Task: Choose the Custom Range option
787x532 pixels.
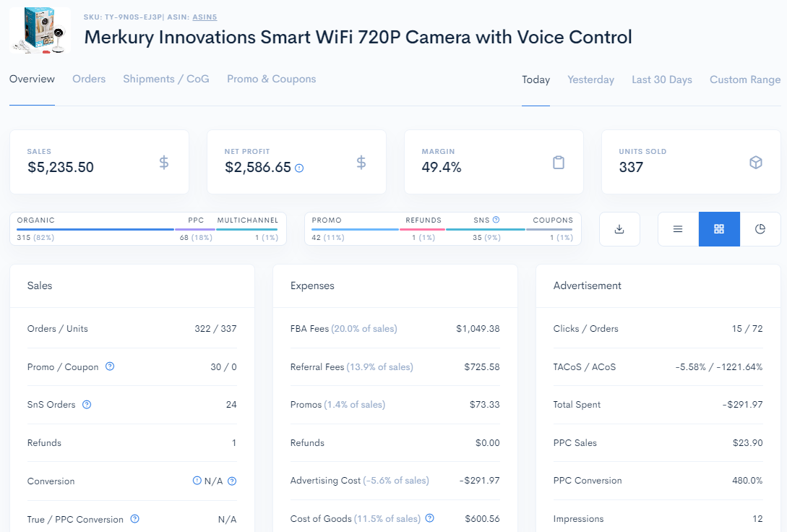Action: (x=745, y=80)
